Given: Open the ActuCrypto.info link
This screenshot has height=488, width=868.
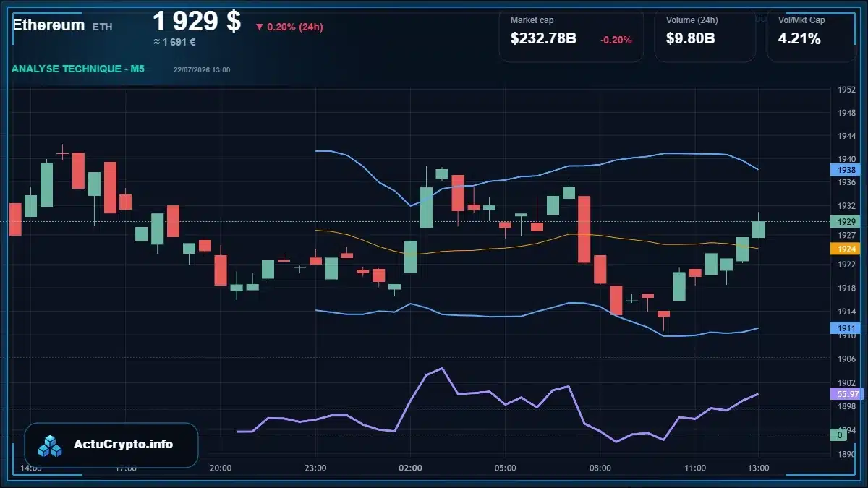Looking at the screenshot, I should [x=124, y=445].
